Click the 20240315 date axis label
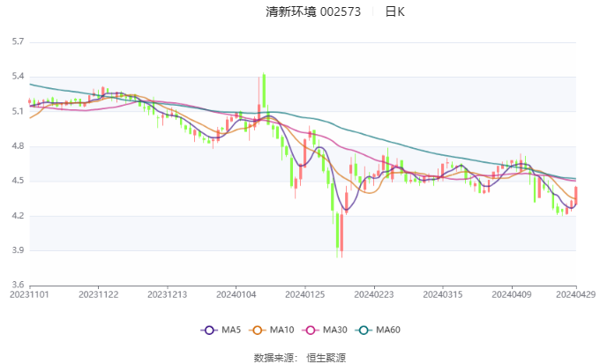 click(443, 294)
